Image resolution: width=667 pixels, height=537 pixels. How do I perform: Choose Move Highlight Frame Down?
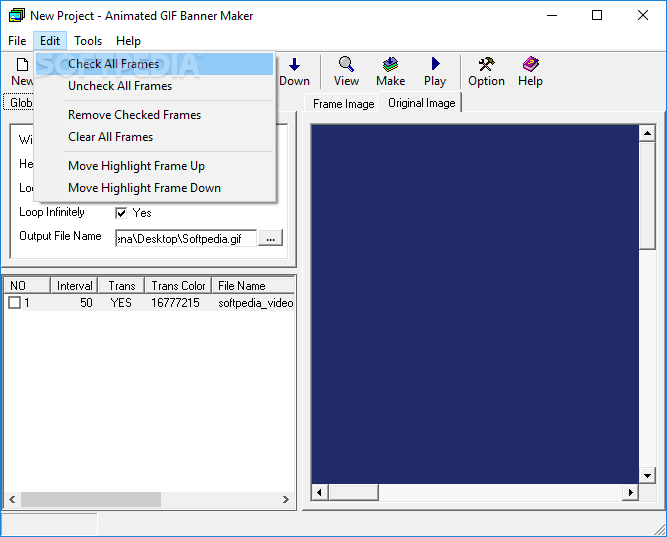(x=154, y=188)
